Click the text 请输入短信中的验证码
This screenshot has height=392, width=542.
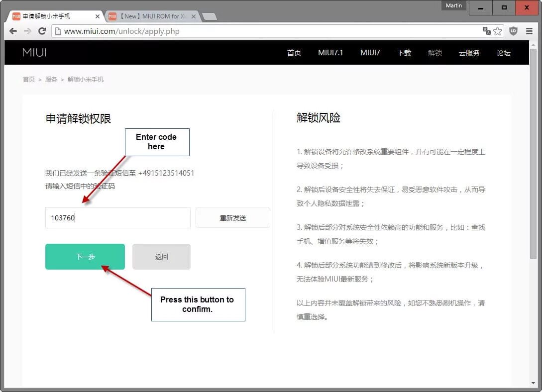[80, 186]
